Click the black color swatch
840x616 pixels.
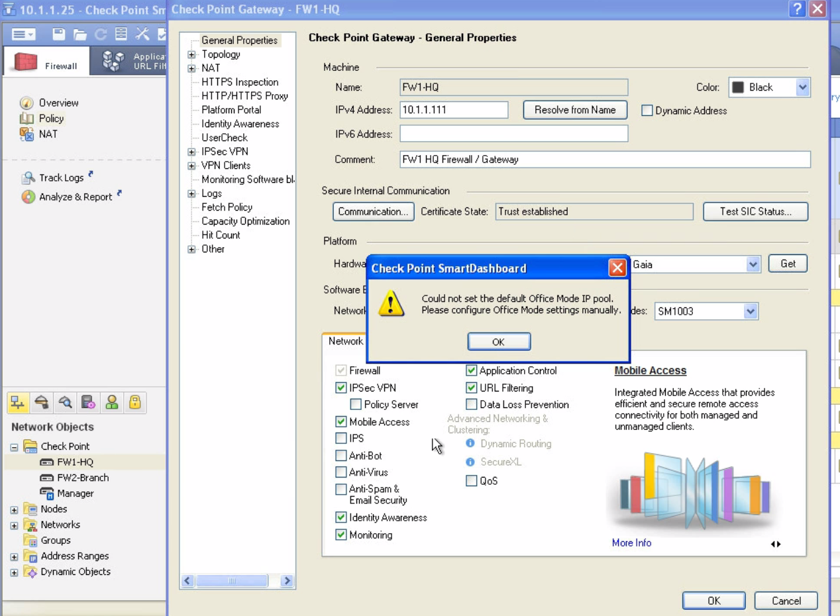[739, 87]
